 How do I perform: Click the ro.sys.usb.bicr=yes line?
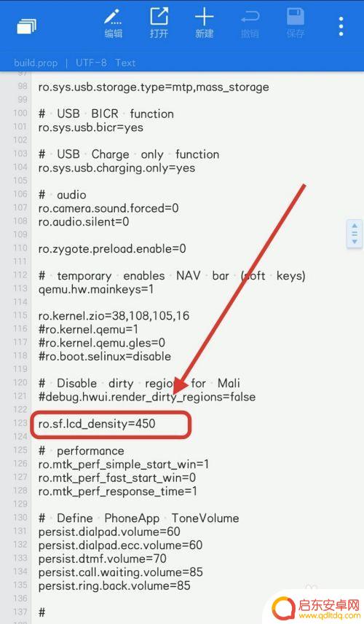pyautogui.click(x=91, y=127)
